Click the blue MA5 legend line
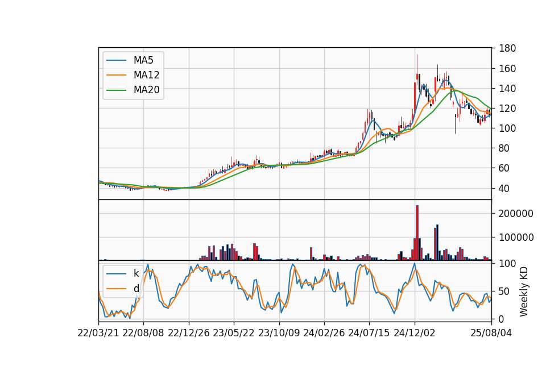This screenshot has width=546, height=392. tap(116, 60)
